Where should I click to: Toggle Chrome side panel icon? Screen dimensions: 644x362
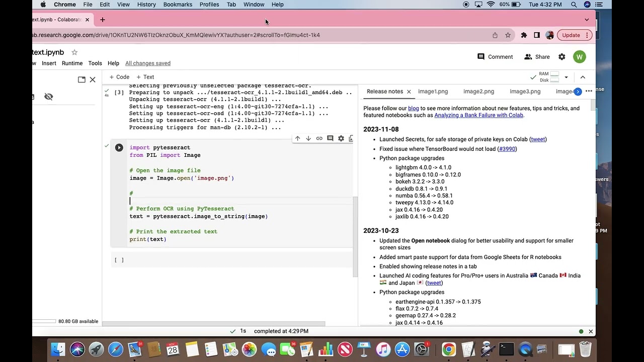[x=537, y=35]
